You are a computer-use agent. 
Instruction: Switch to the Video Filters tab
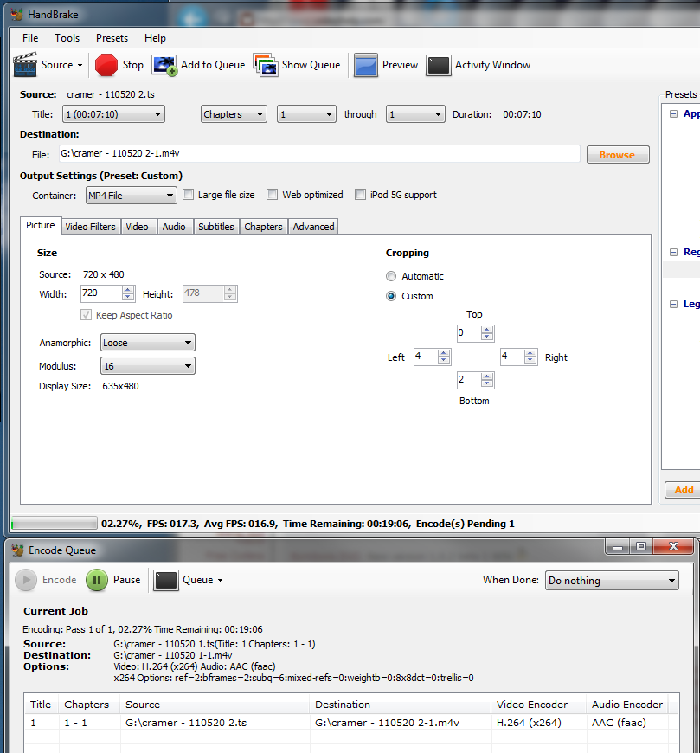[90, 227]
